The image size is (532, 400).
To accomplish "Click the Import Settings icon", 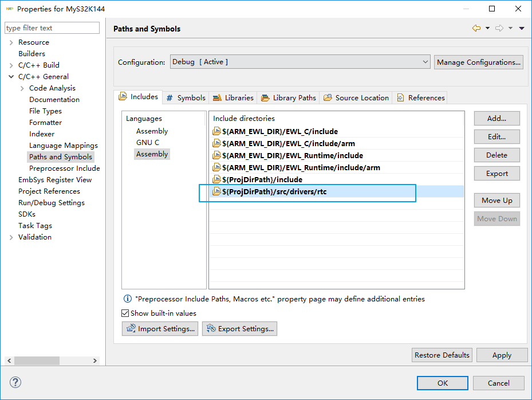I will 131,329.
